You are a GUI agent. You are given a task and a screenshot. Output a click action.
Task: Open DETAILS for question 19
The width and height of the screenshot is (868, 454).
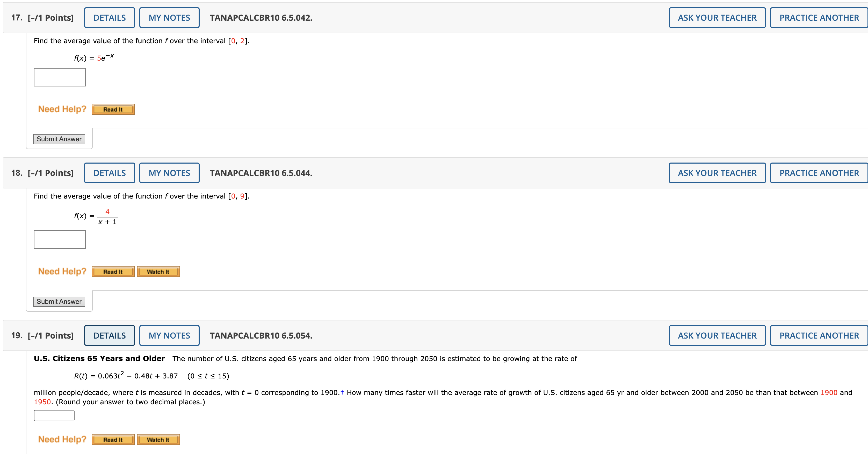pyautogui.click(x=110, y=335)
